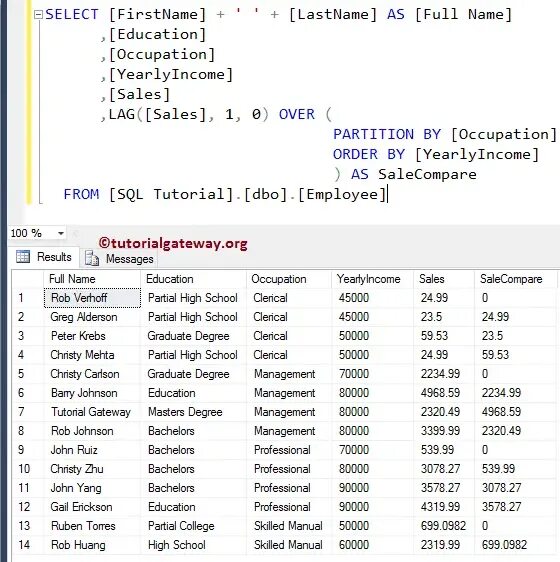Click the Greg Alderson cell
560x562 pixels.
[x=92, y=317]
